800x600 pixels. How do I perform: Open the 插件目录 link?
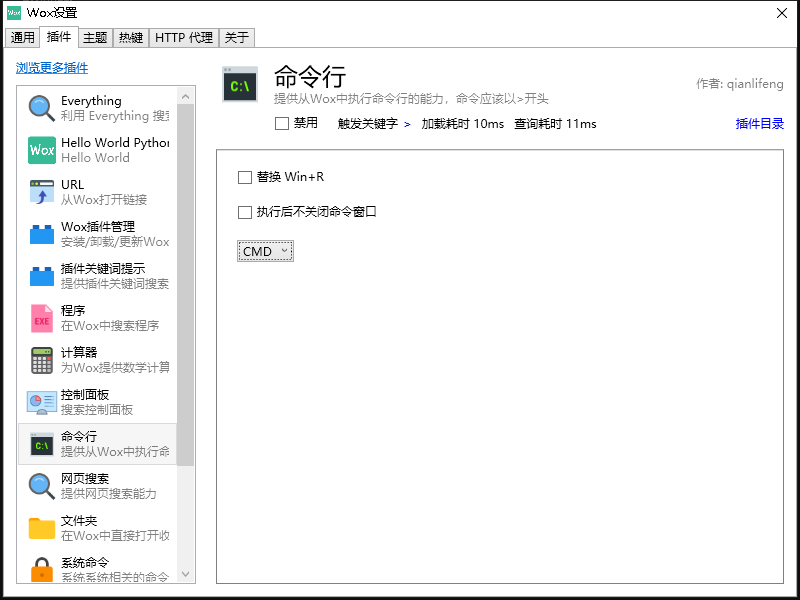pyautogui.click(x=759, y=123)
